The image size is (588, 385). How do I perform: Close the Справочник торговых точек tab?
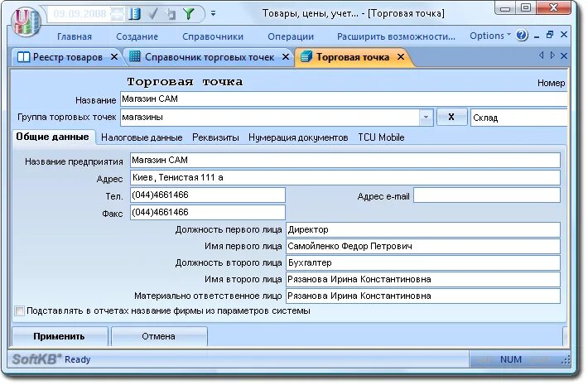coord(286,57)
